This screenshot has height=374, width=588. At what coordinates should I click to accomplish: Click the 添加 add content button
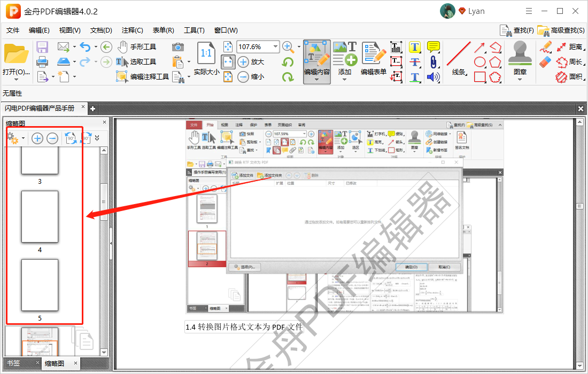tap(345, 59)
